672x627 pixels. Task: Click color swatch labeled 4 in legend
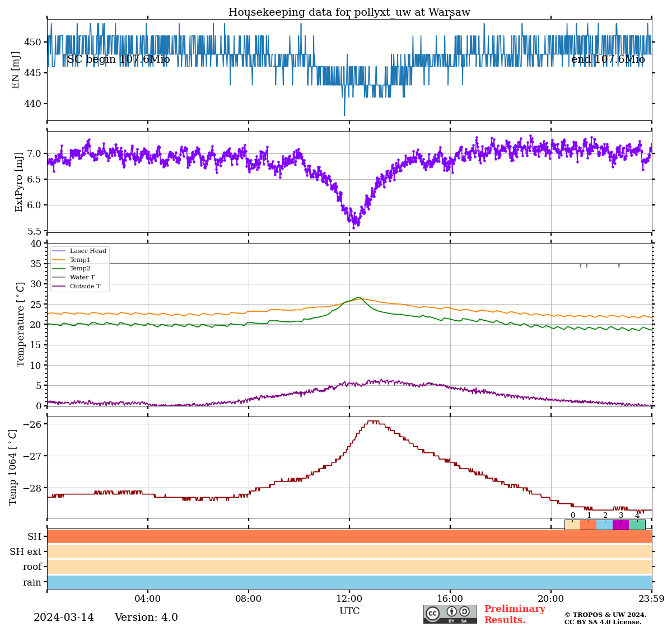tap(637, 525)
